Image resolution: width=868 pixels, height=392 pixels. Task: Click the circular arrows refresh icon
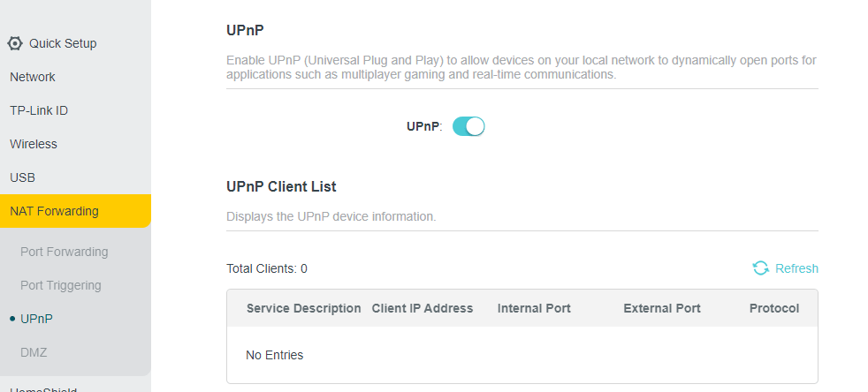pos(760,268)
